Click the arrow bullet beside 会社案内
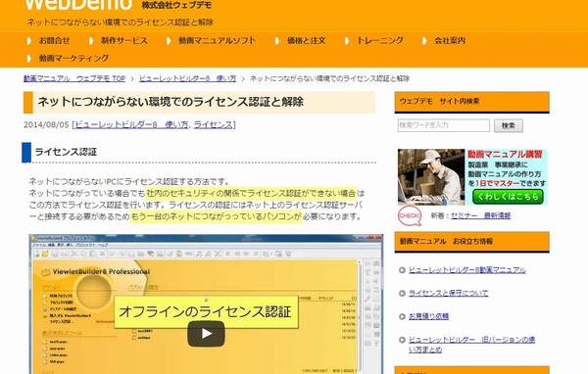 click(424, 40)
